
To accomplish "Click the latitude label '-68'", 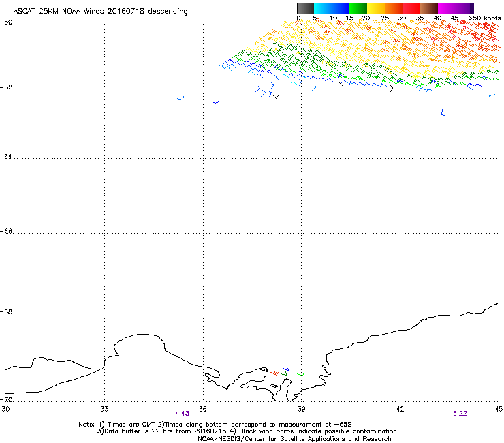I will coord(6,312).
